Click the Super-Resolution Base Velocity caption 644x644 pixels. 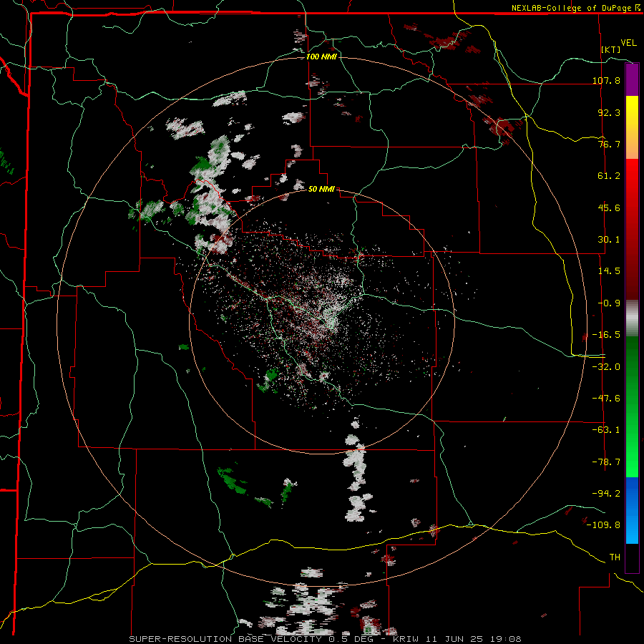point(326,639)
